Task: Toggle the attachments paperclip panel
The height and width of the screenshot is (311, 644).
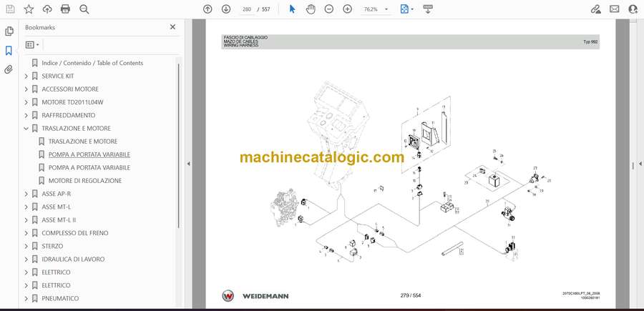Action: pos(9,69)
